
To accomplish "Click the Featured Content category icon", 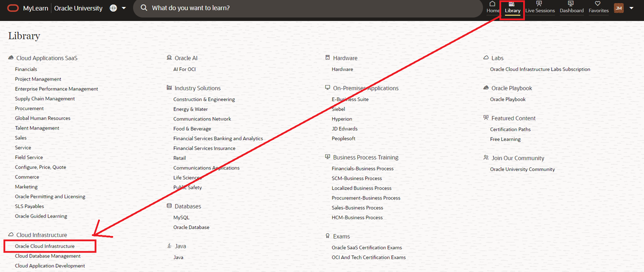I will 486,118.
